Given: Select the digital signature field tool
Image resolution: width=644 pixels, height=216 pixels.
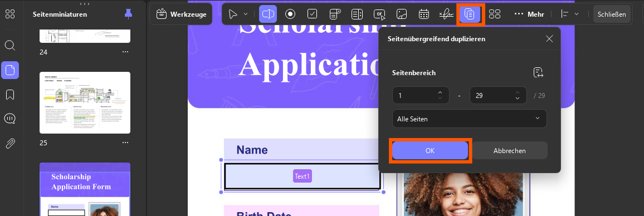Looking at the screenshot, I should 446,14.
